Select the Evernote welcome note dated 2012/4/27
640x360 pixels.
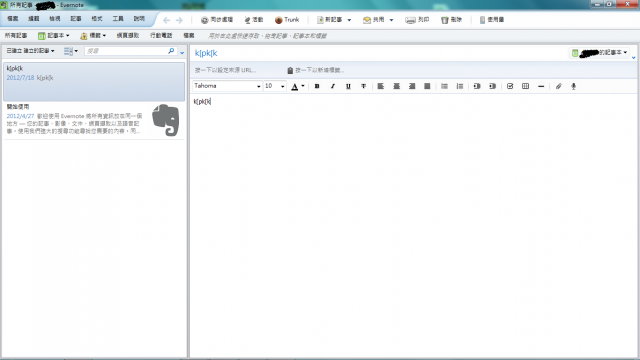click(94, 120)
